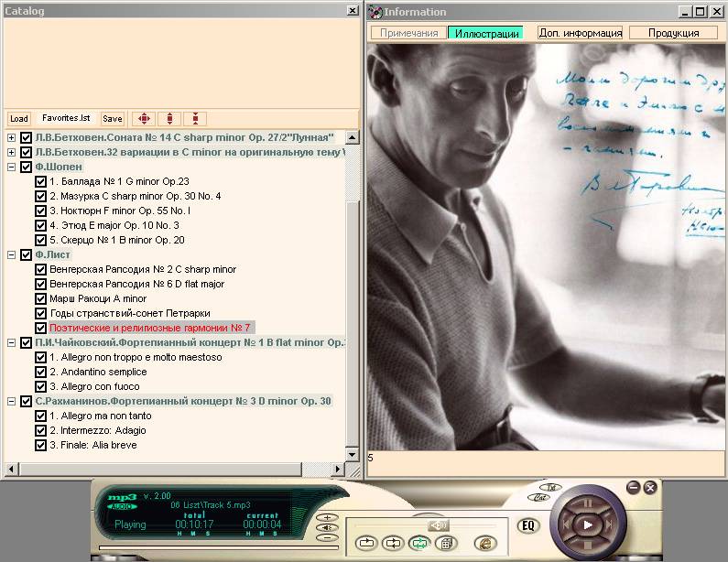Click the volume down minus button
Screen dimensions: 728x562
325,538
